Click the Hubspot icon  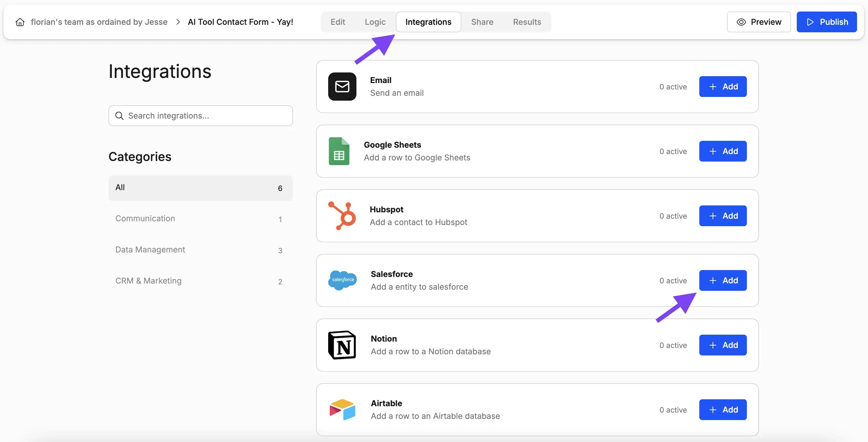pos(342,216)
